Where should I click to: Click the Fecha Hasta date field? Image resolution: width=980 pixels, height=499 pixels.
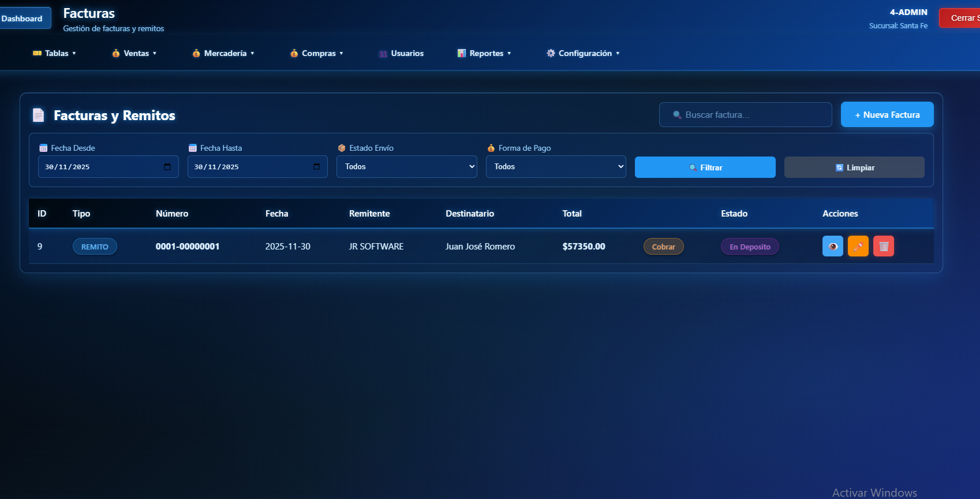click(257, 166)
